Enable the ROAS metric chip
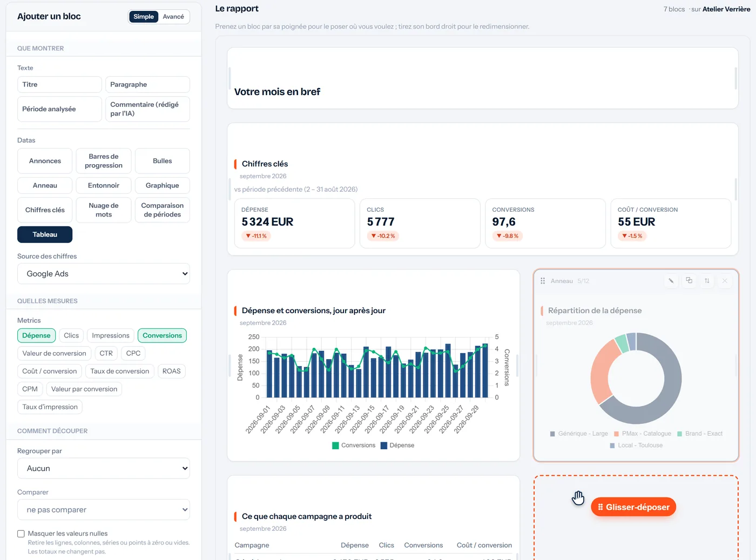 click(172, 371)
